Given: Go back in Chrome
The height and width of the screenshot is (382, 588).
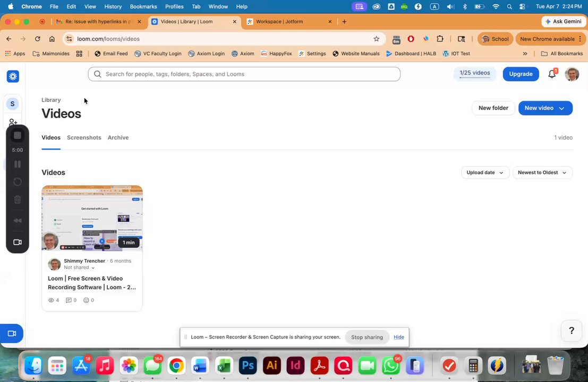Looking at the screenshot, I should pos(8,39).
